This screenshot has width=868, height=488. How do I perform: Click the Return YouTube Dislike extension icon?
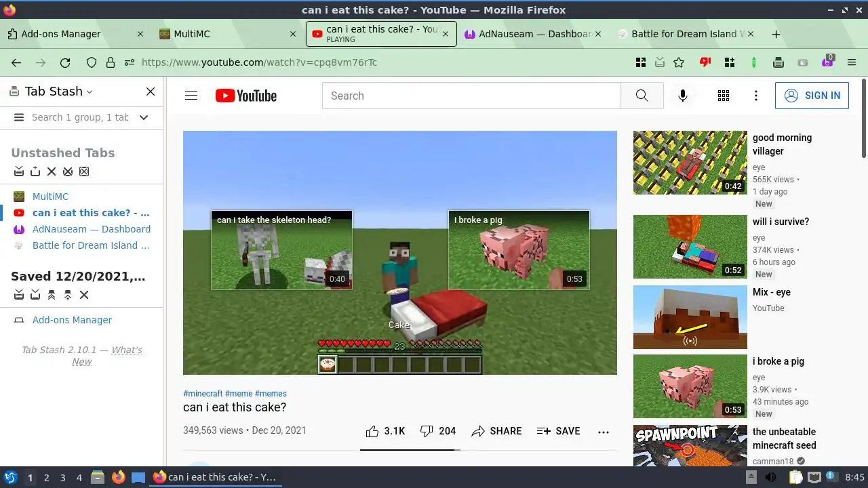pos(705,62)
